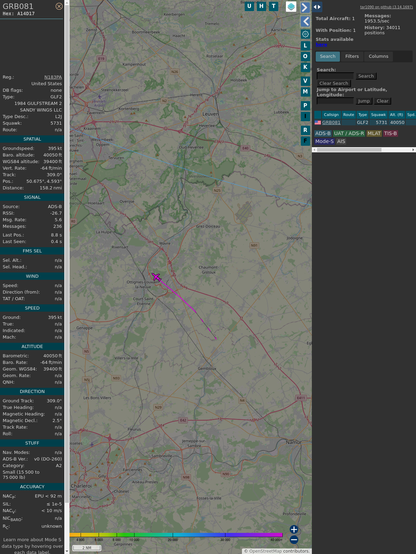
Task: Sort table by Callsign column header
Action: click(x=331, y=115)
